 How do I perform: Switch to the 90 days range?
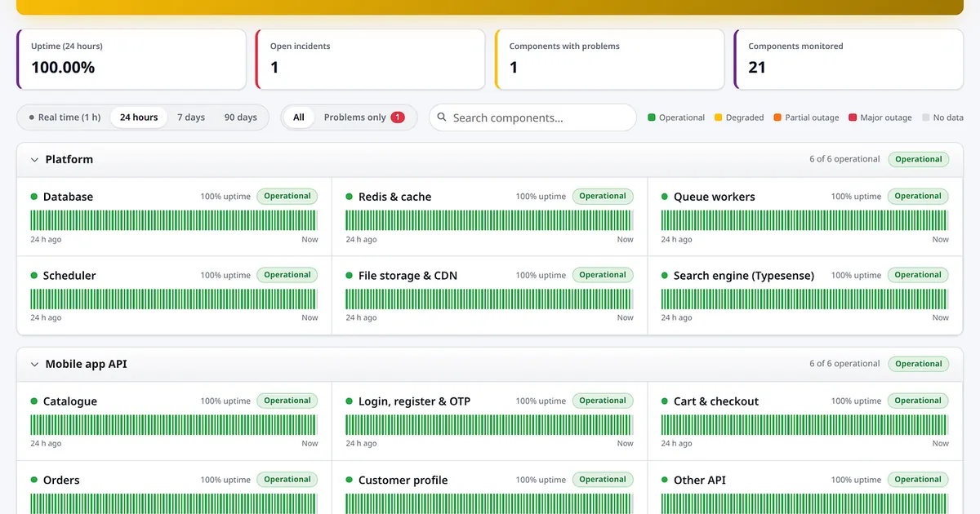click(x=241, y=117)
